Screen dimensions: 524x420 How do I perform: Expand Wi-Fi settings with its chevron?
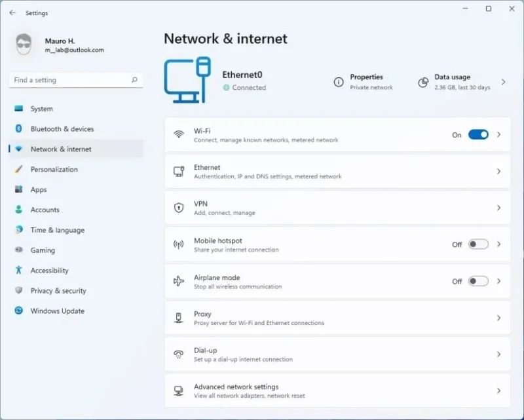498,134
